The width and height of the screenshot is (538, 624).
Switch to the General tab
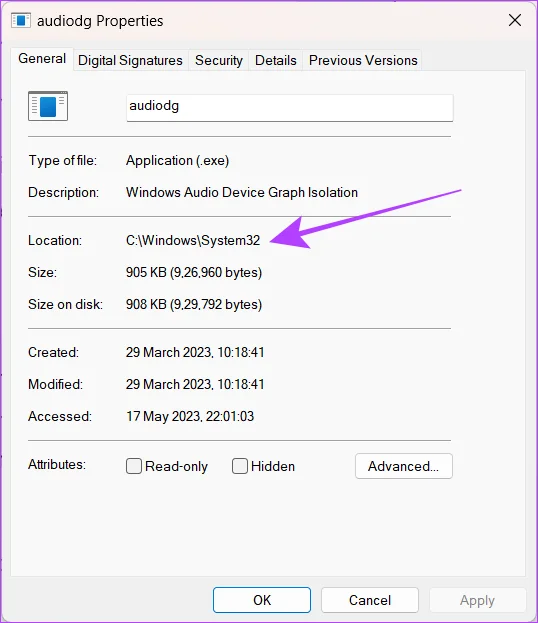(x=42, y=59)
